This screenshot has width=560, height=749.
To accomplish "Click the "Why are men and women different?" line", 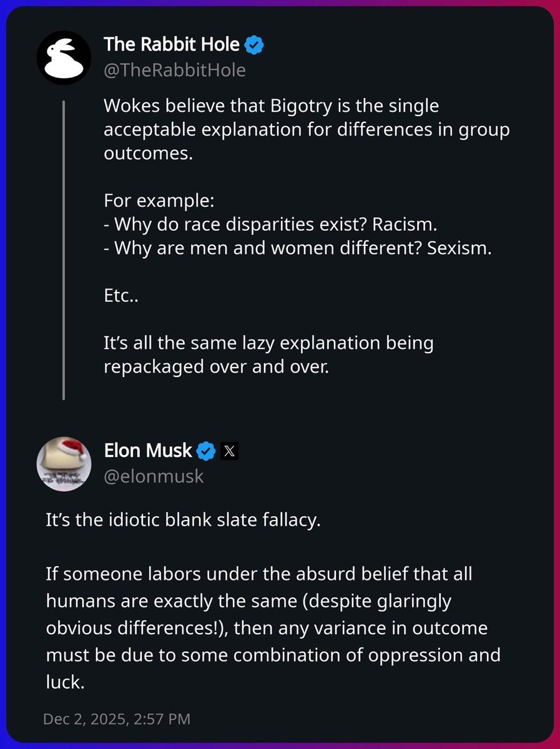I will coord(298,248).
